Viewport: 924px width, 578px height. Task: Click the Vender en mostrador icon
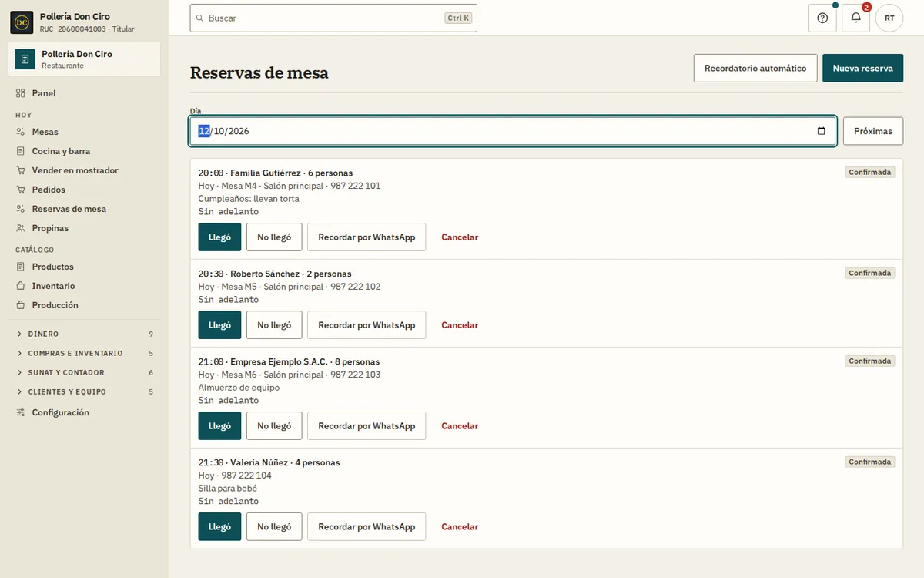(x=21, y=170)
